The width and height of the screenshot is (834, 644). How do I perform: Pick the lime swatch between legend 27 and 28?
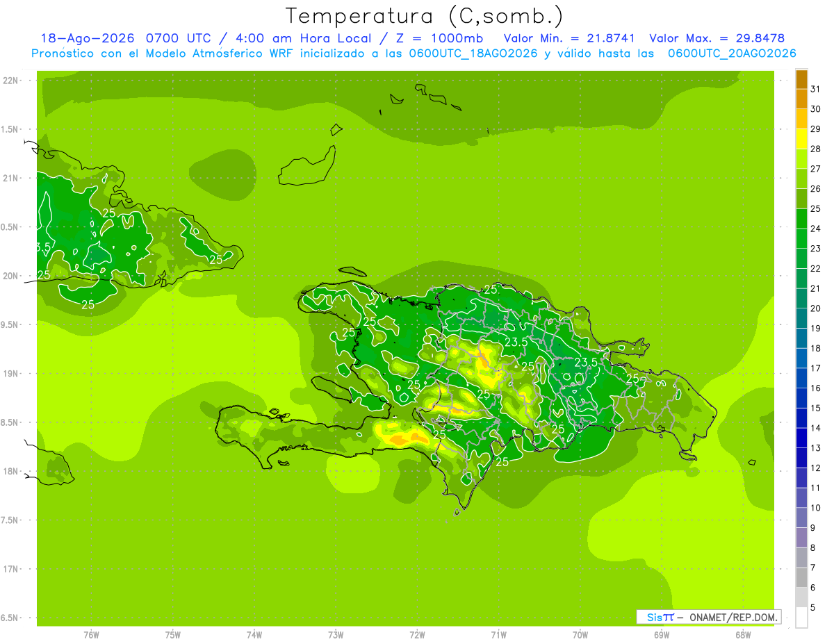click(x=801, y=159)
